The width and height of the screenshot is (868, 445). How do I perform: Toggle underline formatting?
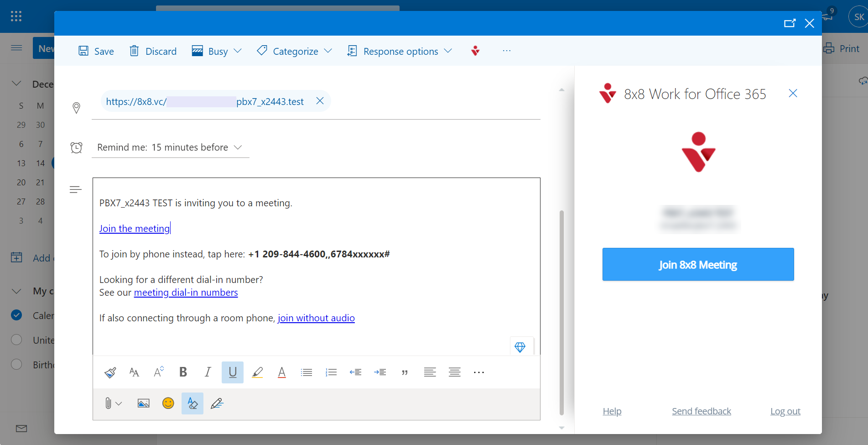(233, 372)
